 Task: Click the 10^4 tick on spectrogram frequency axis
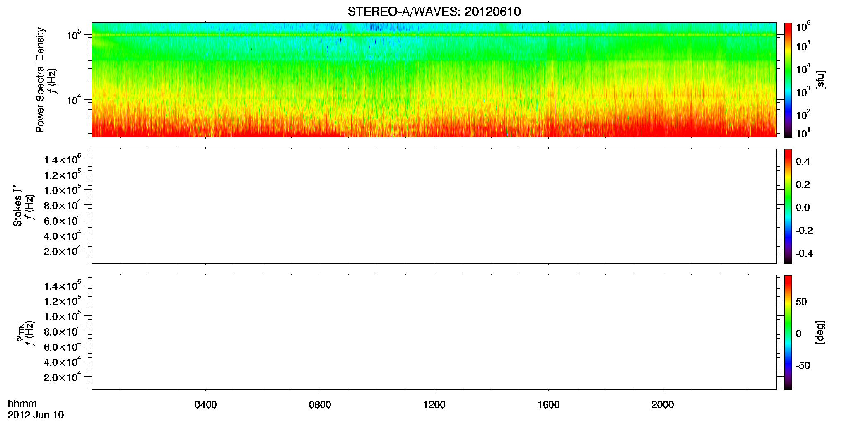click(x=73, y=100)
